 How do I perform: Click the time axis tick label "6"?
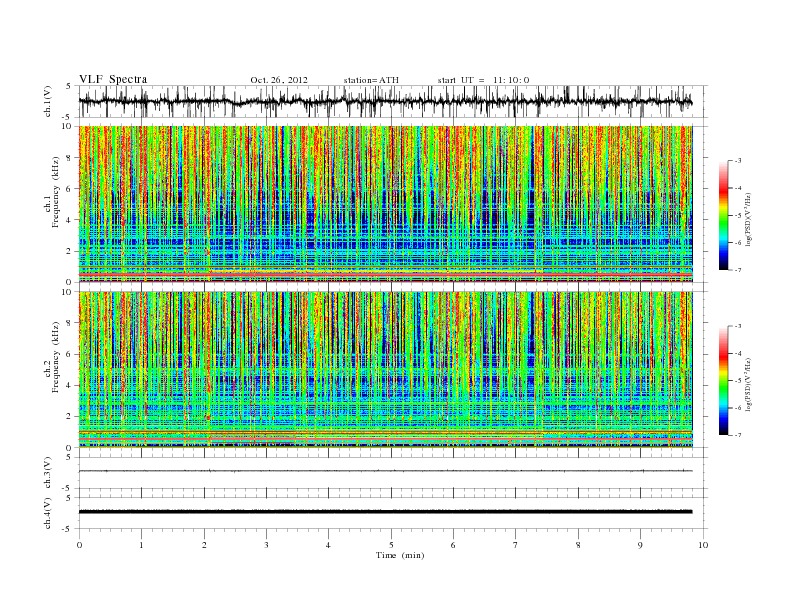(453, 545)
